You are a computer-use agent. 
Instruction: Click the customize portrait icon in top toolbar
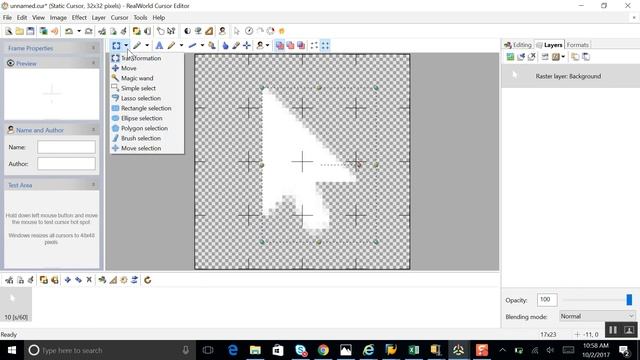(x=222, y=31)
